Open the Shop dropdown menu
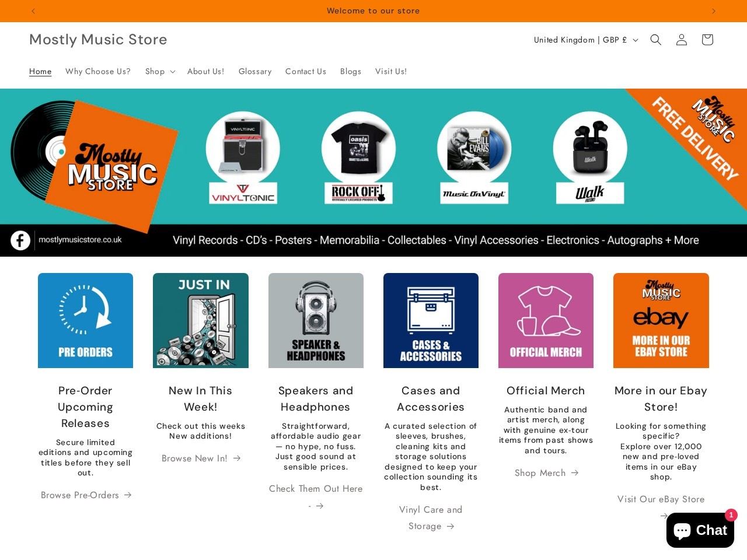Viewport: 747px width, 560px height. (x=159, y=71)
